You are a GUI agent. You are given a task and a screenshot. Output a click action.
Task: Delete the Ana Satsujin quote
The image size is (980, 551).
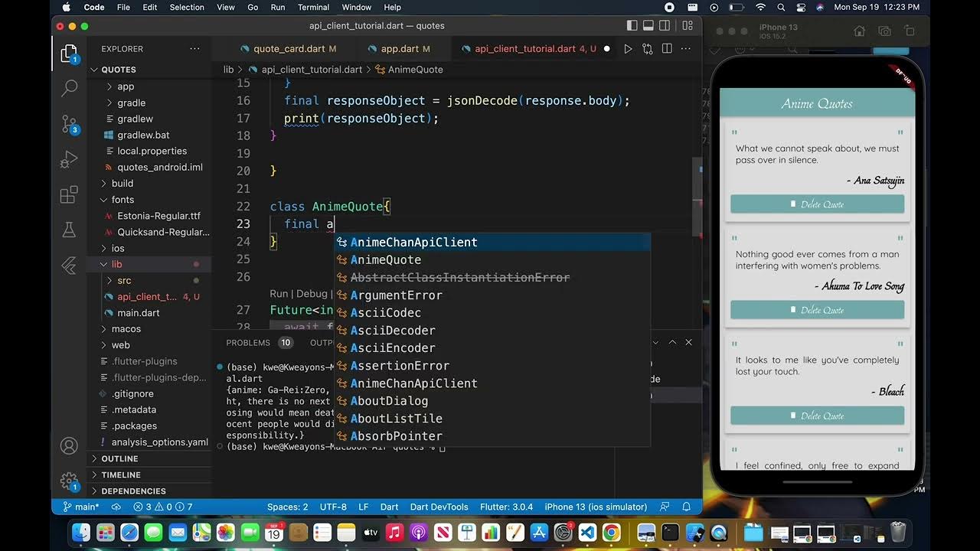click(x=817, y=204)
